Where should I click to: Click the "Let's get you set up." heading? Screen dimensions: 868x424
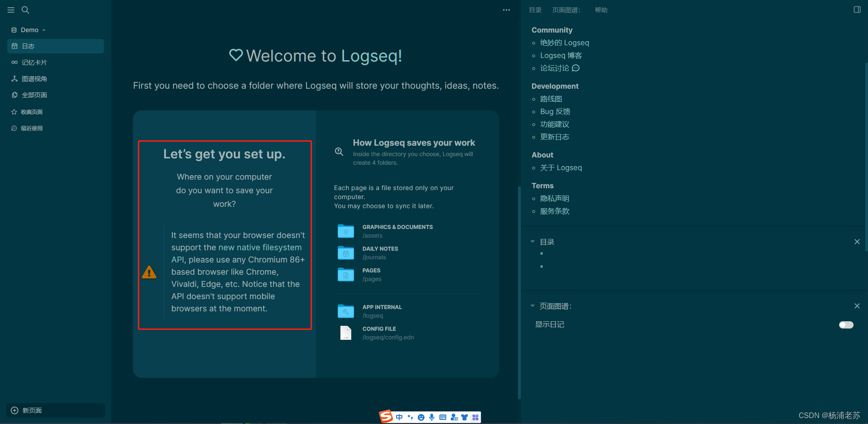[224, 154]
